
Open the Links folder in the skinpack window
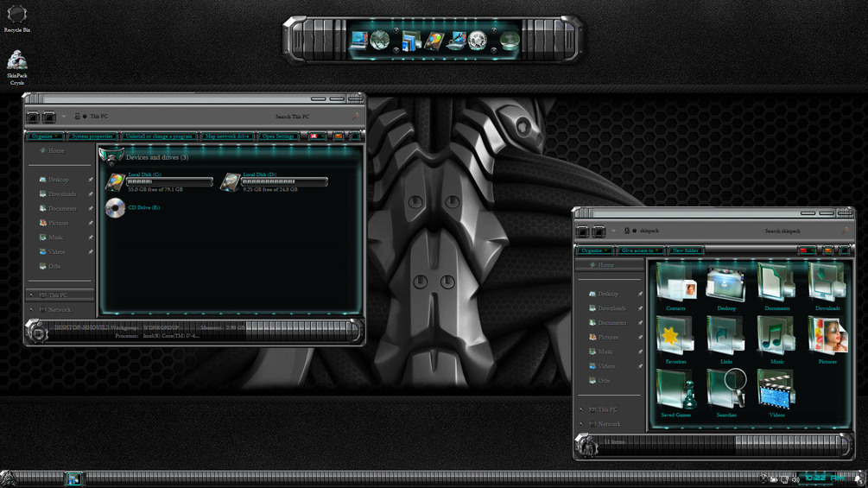725,340
